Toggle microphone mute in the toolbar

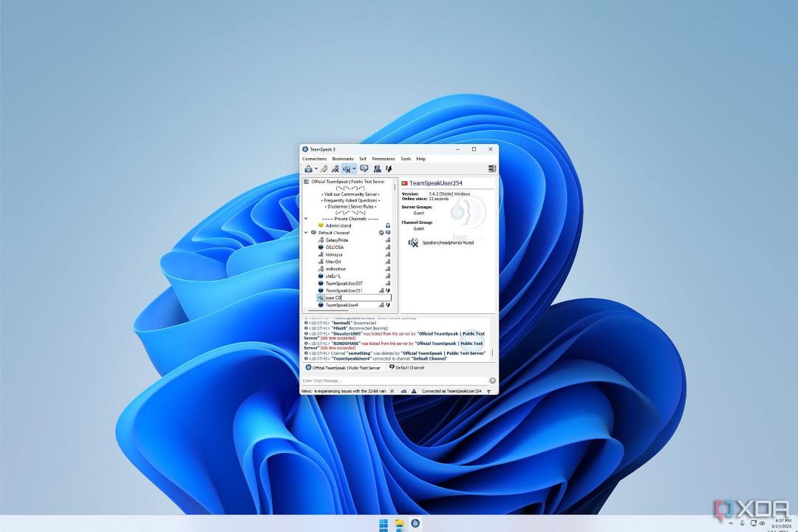[335, 168]
